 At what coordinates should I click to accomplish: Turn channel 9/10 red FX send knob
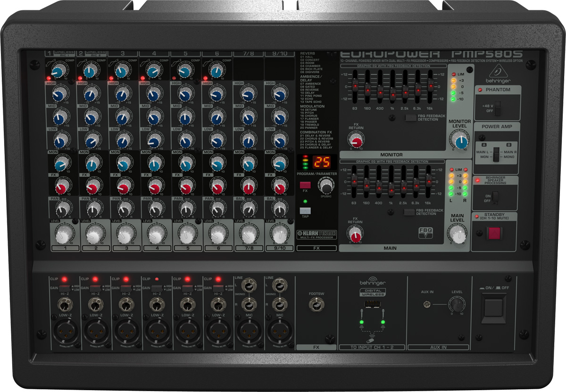coord(280,187)
